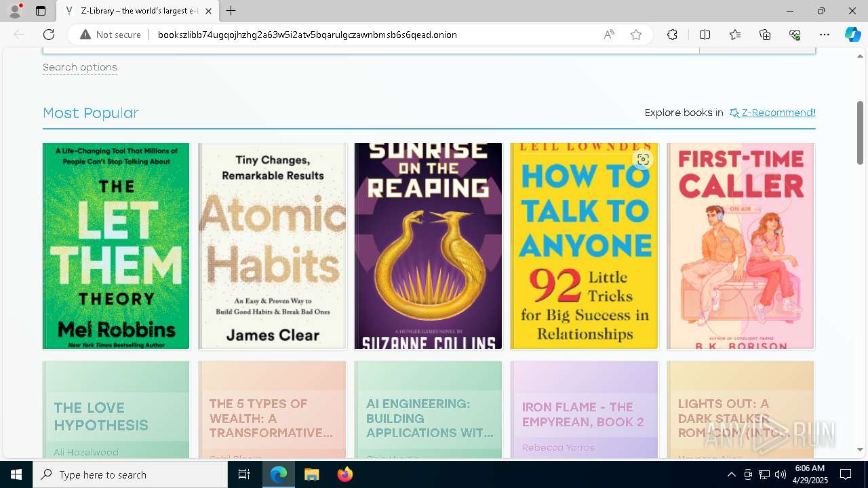
Task: Minimize the Edge window
Action: tap(790, 11)
